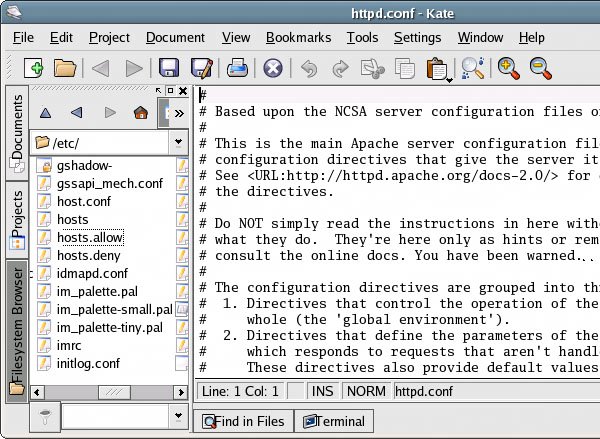Click the Zoom Out magnifier icon
This screenshot has width=600, height=439.
tap(541, 68)
